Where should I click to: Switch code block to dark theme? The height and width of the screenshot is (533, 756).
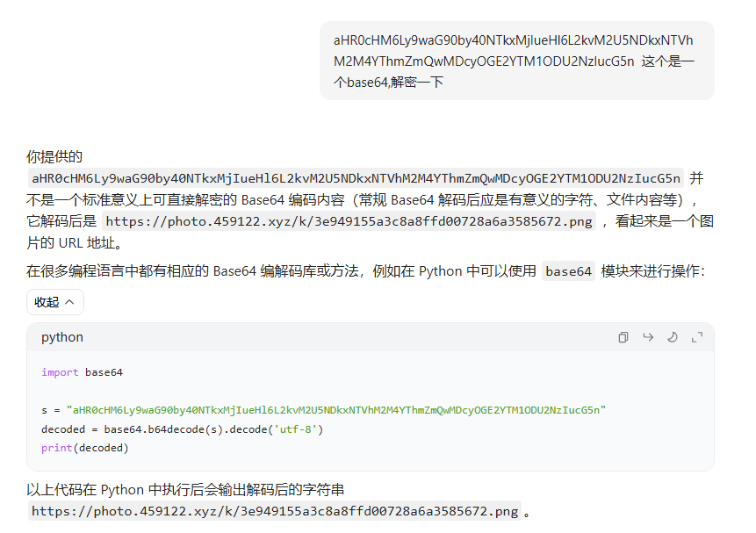point(673,337)
